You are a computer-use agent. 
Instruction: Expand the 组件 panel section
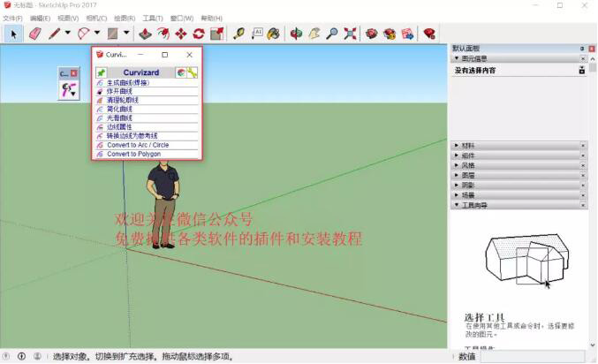[x=456, y=155]
